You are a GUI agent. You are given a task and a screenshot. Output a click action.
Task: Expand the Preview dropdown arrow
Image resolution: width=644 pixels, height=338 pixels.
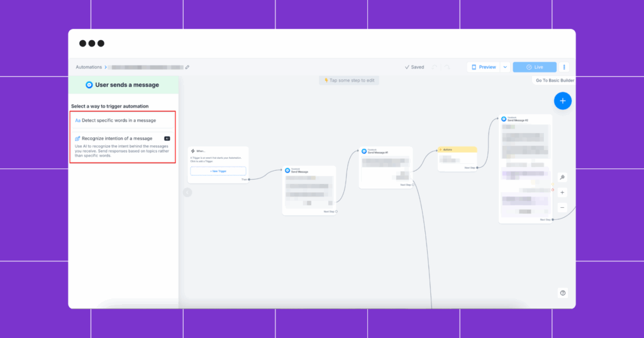(505, 67)
